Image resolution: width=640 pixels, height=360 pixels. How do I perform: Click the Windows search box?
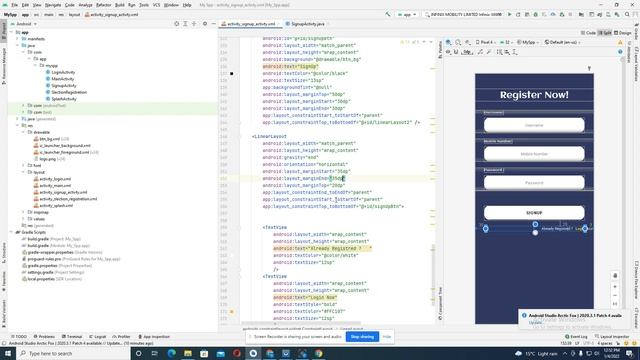point(73,353)
